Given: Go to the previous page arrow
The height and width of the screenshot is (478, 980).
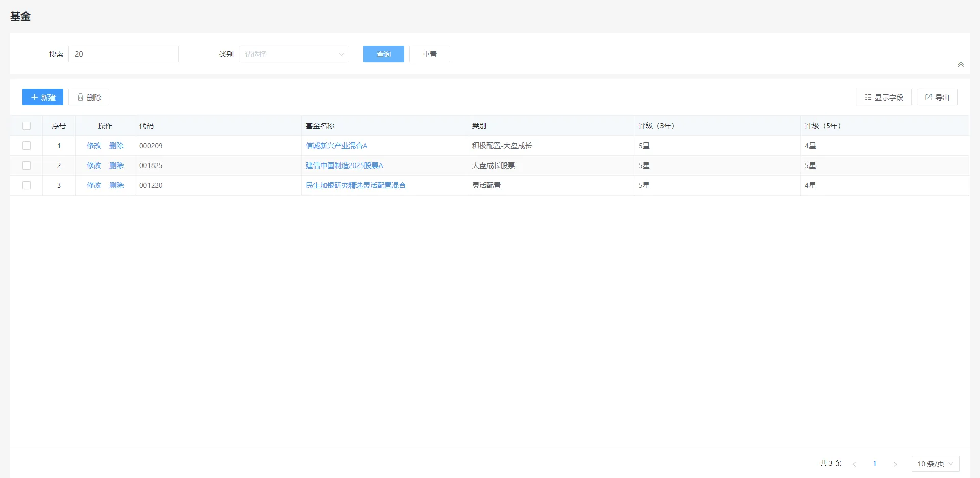Looking at the screenshot, I should coord(854,464).
